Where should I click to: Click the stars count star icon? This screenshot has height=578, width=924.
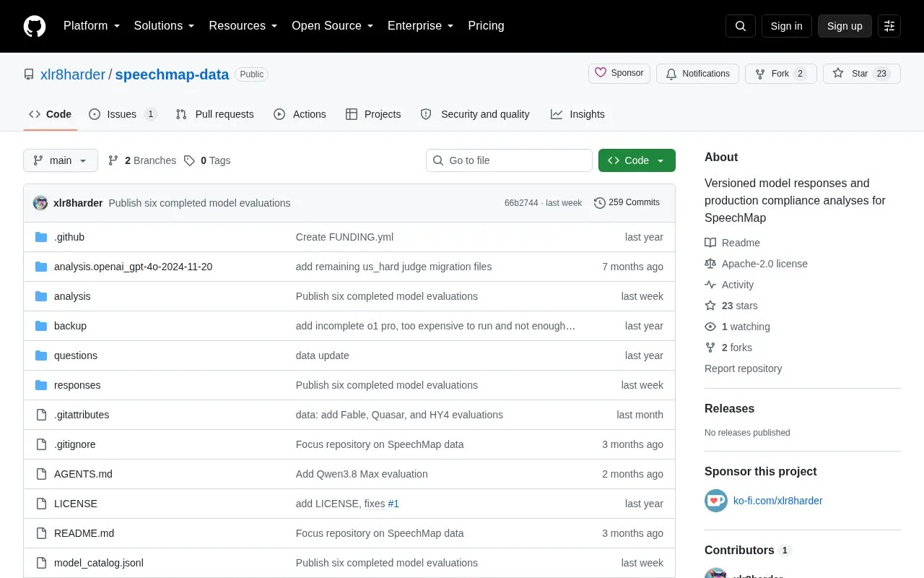(710, 306)
